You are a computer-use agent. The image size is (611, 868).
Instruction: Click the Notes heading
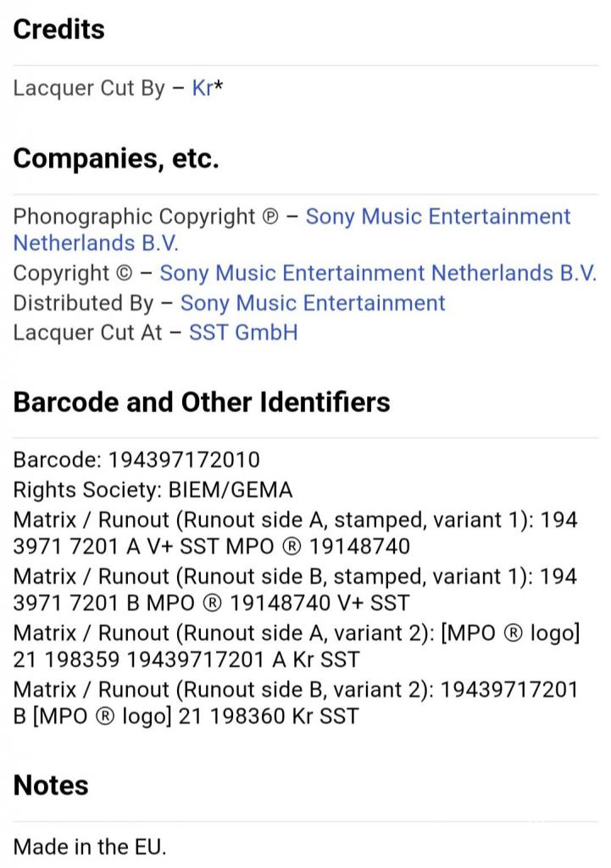(x=50, y=786)
